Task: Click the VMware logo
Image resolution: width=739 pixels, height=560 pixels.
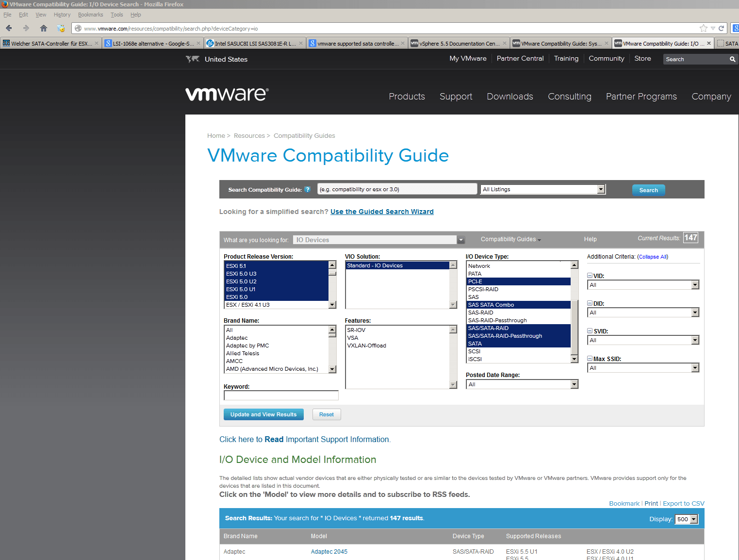Action: 227,94
